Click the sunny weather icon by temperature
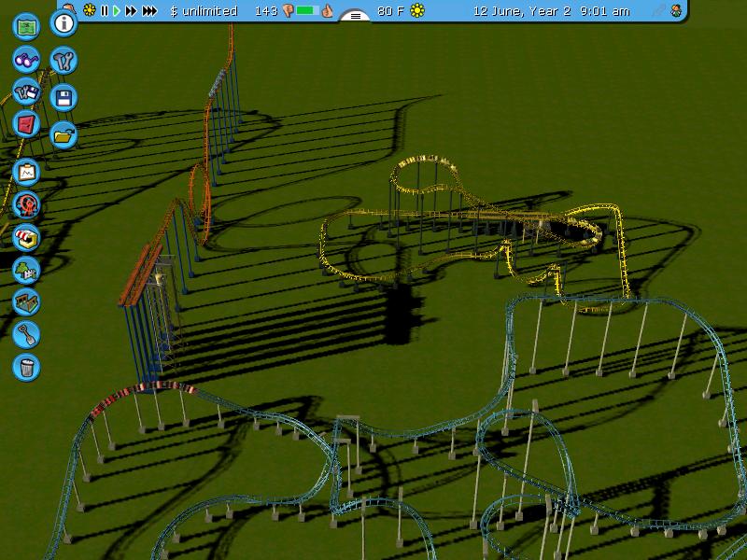This screenshot has width=747, height=560. 417,10
